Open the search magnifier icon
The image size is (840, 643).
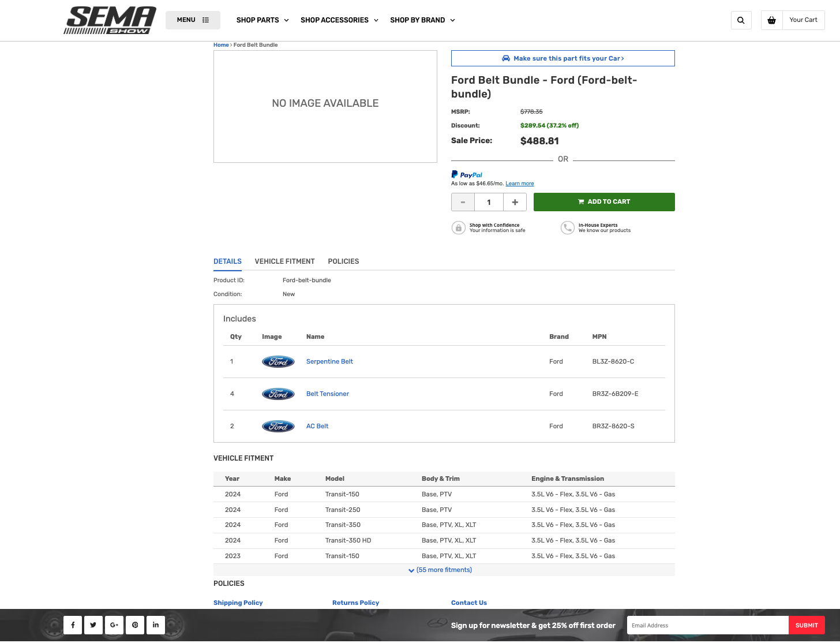click(741, 20)
